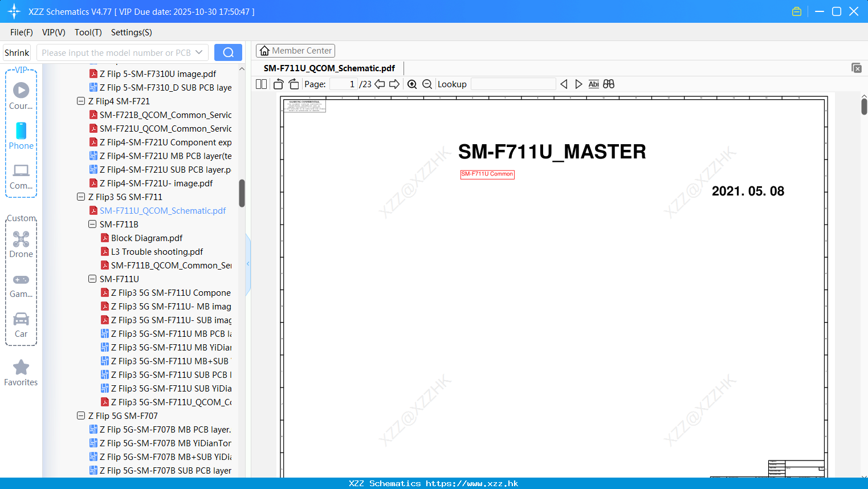This screenshot has height=489, width=868.
Task: Open the model number dropdown arrow
Action: pyautogui.click(x=199, y=52)
